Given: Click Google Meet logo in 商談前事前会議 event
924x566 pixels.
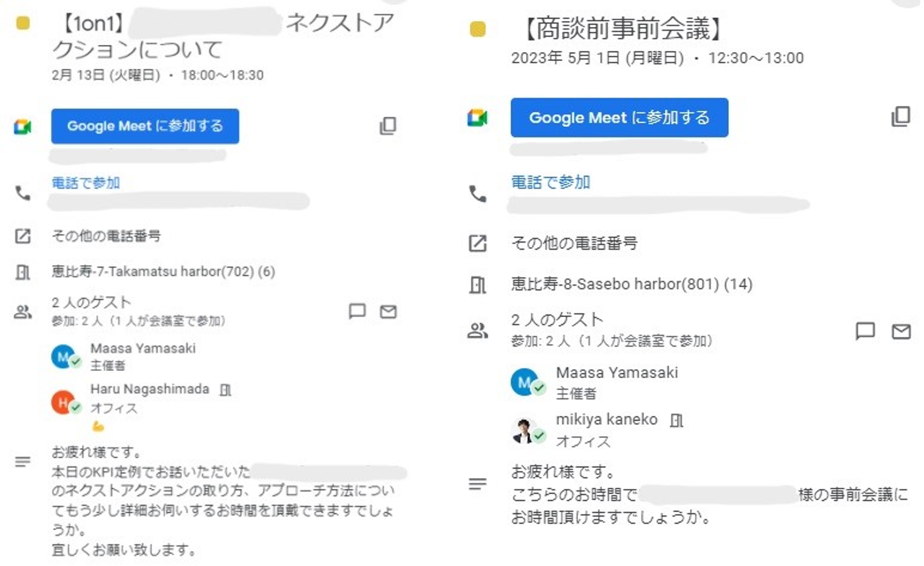Looking at the screenshot, I should tap(477, 118).
